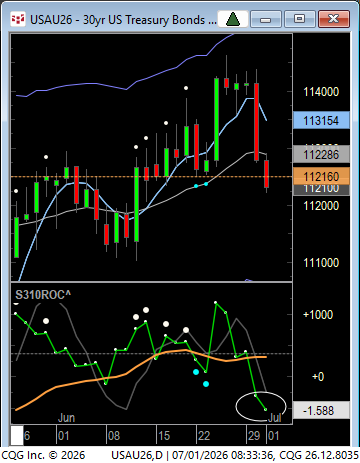Select the 112286 gray price label
This screenshot has height=463, width=360.
321,154
